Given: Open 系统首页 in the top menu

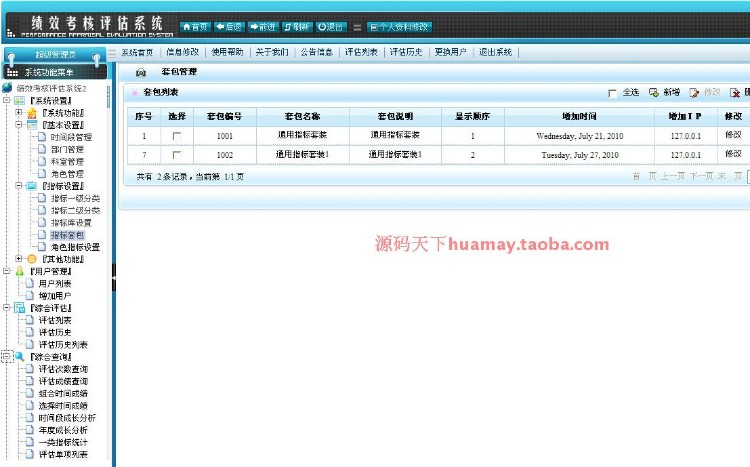Looking at the screenshot, I should pyautogui.click(x=137, y=52).
